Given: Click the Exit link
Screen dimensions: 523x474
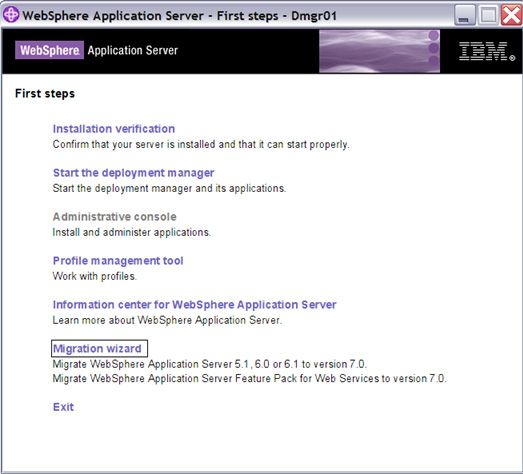Looking at the screenshot, I should pos(63,407).
